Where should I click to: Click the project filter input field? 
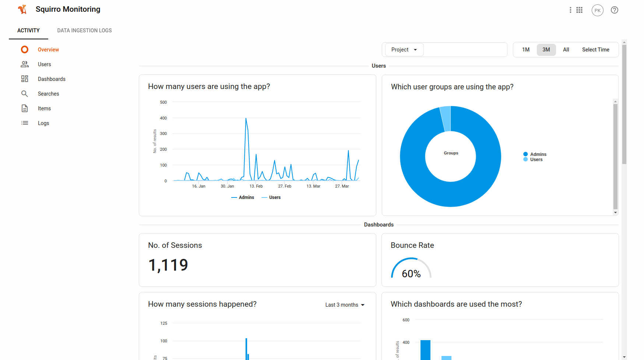point(465,50)
